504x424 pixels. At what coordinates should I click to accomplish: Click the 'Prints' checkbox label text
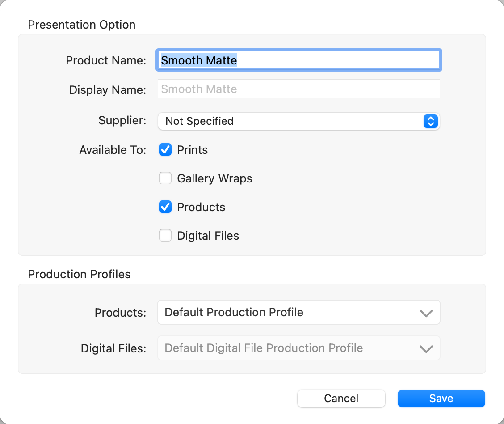tap(192, 150)
